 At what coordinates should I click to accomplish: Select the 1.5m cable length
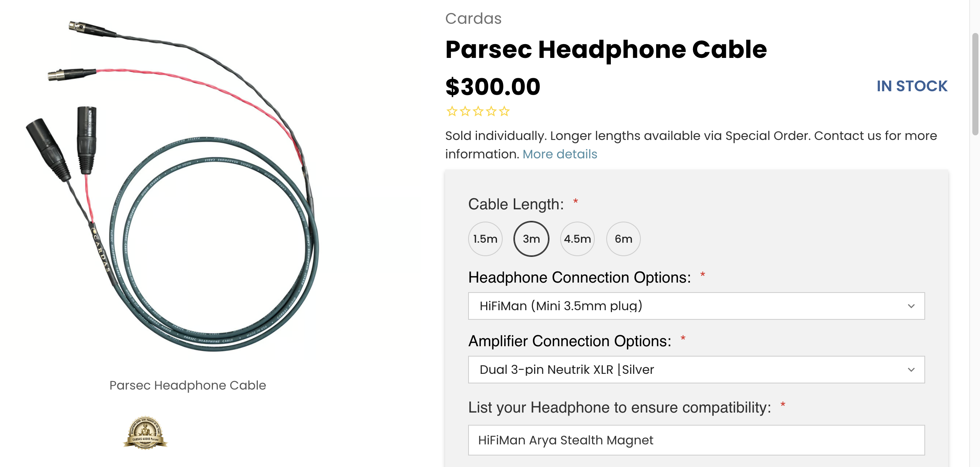(x=485, y=239)
